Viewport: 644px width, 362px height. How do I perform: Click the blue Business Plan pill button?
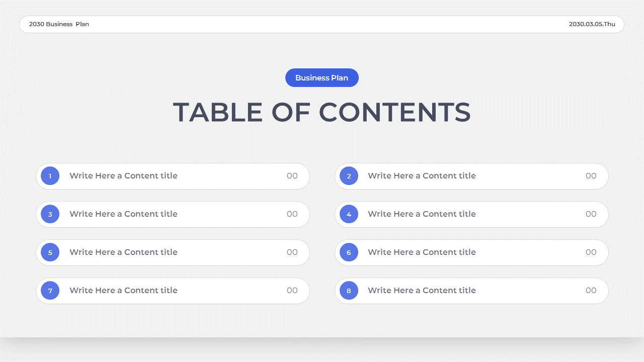coord(322,78)
